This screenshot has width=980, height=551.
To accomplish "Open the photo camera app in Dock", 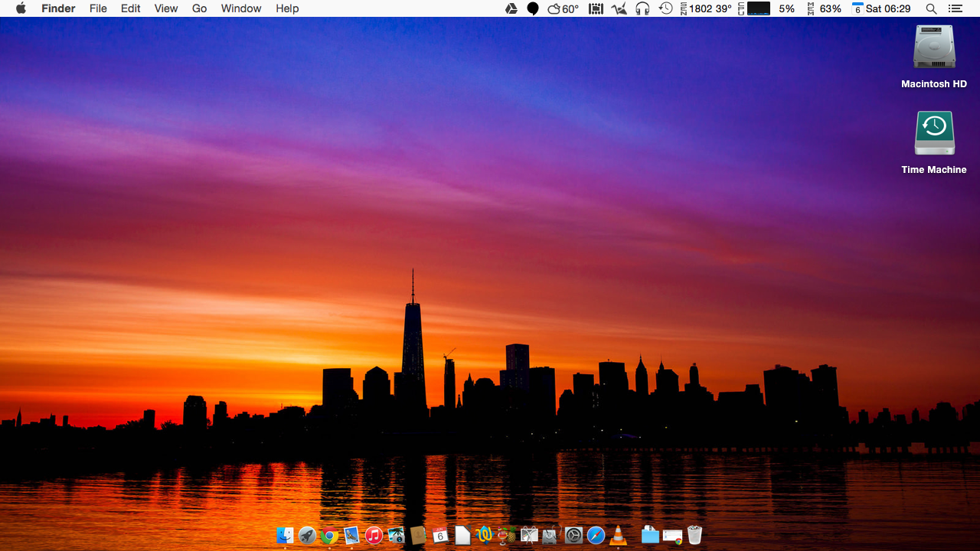I will [396, 535].
